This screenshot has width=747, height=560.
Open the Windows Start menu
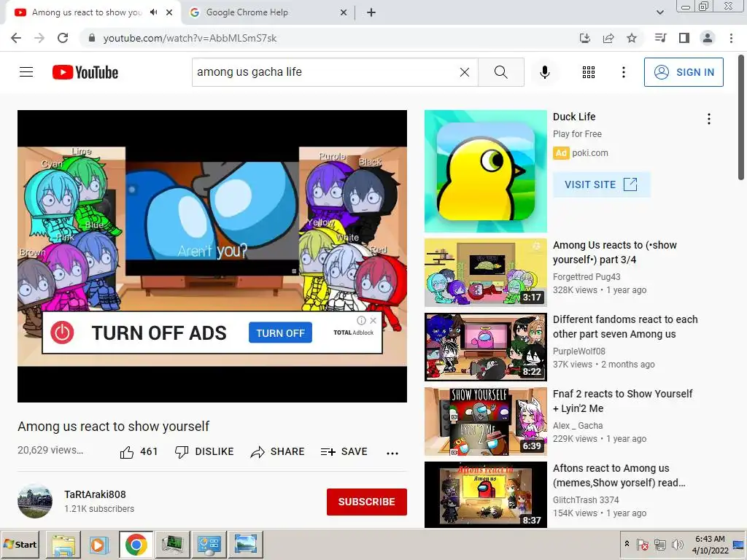tap(20, 544)
